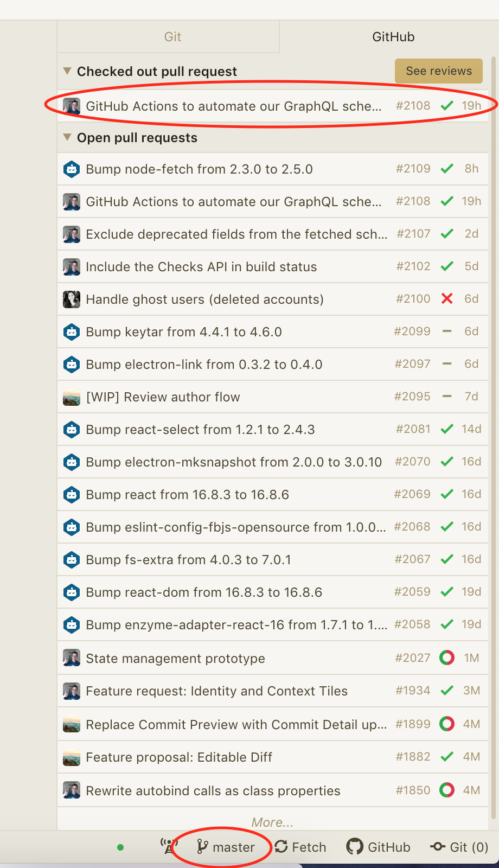
Task: Click author avatar on Handle ghost users row
Action: (72, 299)
